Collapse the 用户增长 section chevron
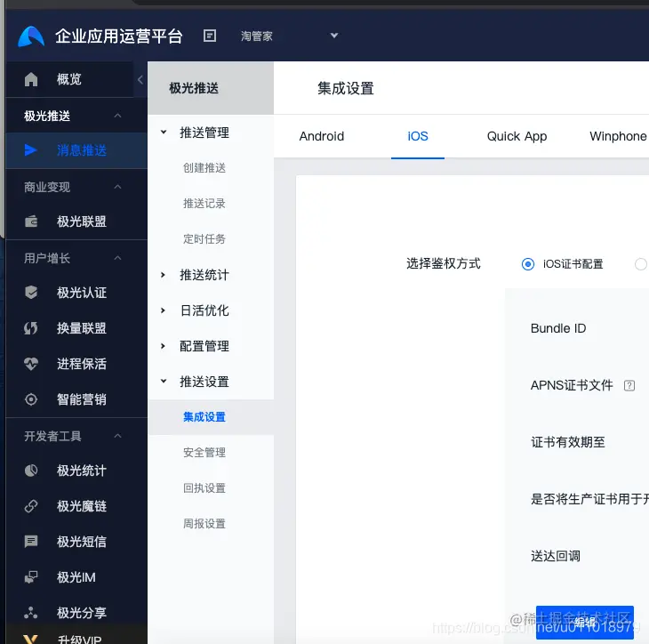The image size is (649, 644). (117, 258)
